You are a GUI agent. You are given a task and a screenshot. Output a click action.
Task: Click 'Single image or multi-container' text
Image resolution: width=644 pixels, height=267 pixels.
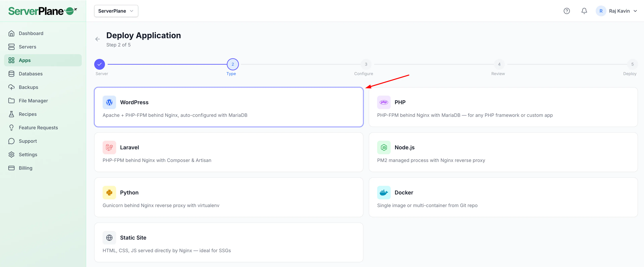tap(427, 205)
